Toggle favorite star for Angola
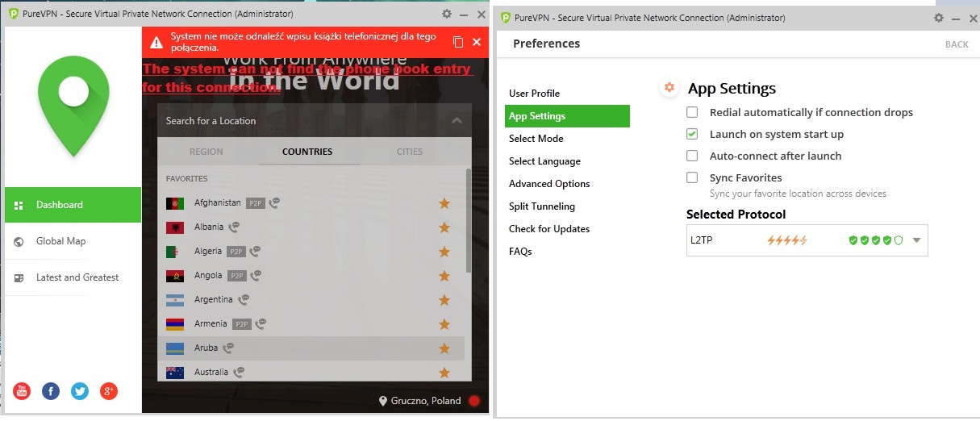The height and width of the screenshot is (421, 980). 444,276
